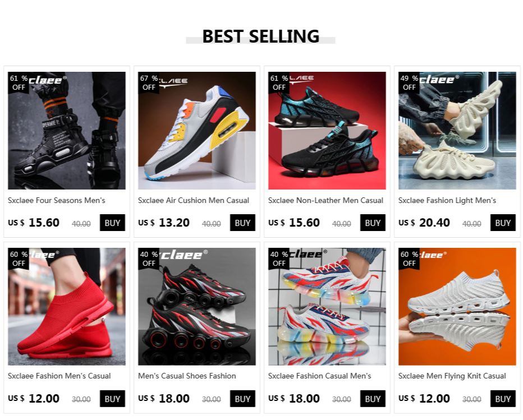
Task: Open the Air Cushion yellow sneaker image
Action: (x=197, y=130)
